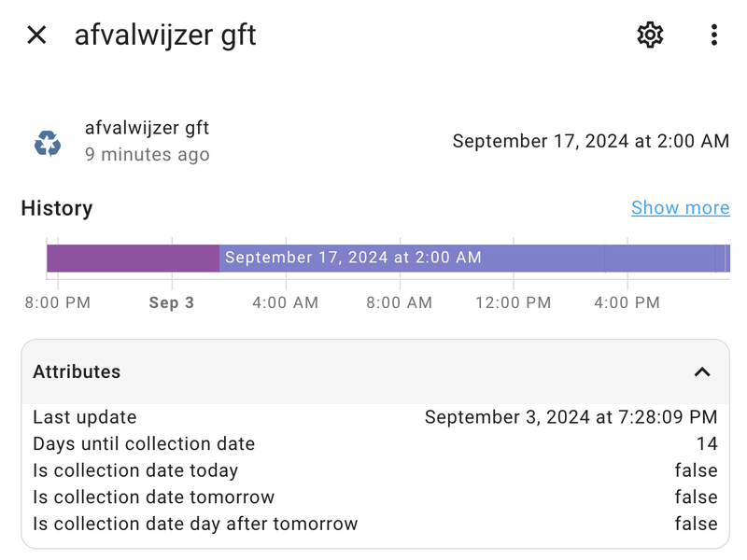The width and height of the screenshot is (747, 560).
Task: Click the 'day after tomorrow' attribute row
Action: (373, 524)
